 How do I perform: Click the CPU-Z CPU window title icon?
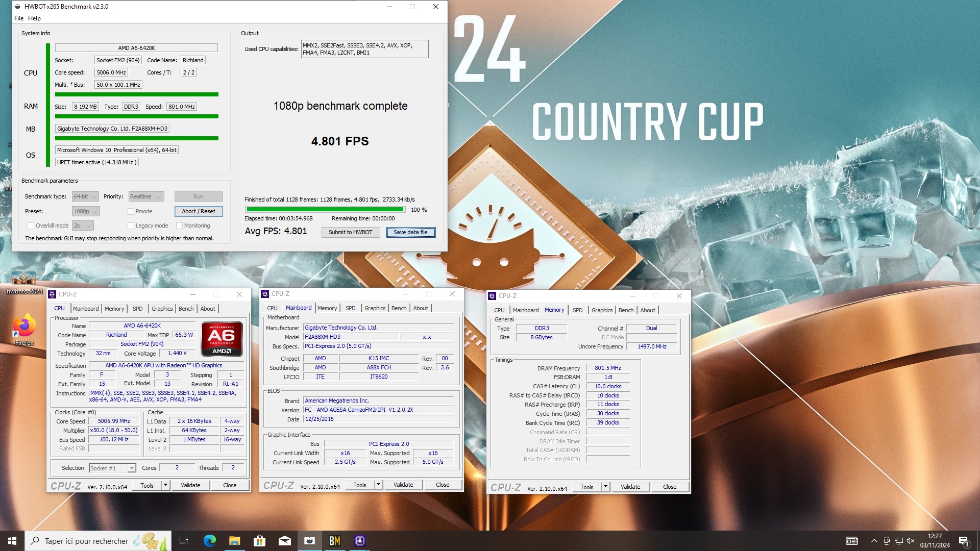pyautogui.click(x=52, y=294)
